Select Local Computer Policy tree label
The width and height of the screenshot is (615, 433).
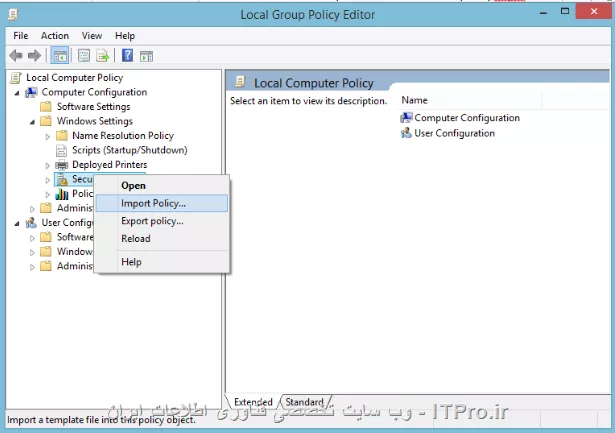(75, 78)
